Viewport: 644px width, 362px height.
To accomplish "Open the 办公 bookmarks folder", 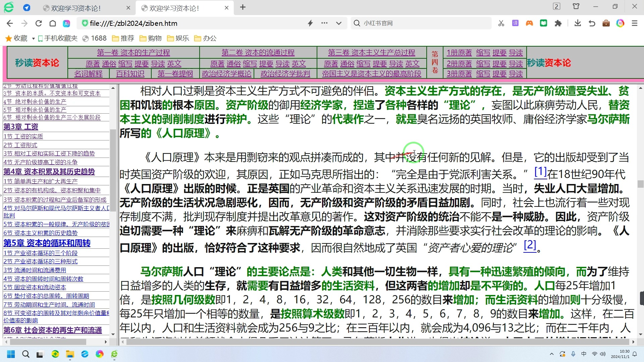I will [205, 38].
